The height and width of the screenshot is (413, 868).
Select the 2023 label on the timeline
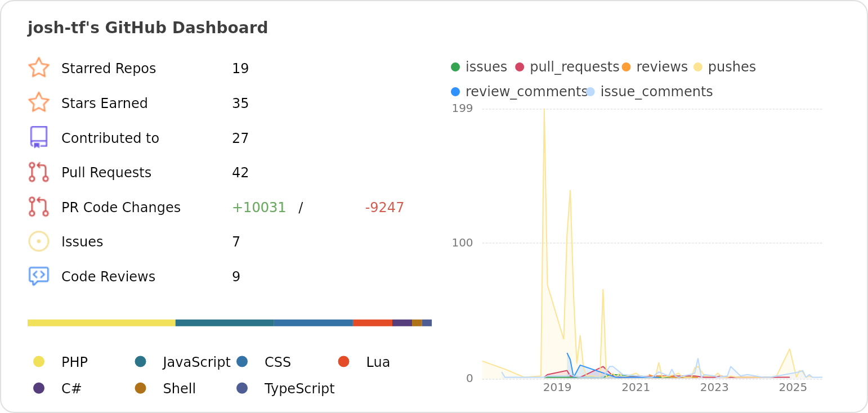tap(714, 388)
